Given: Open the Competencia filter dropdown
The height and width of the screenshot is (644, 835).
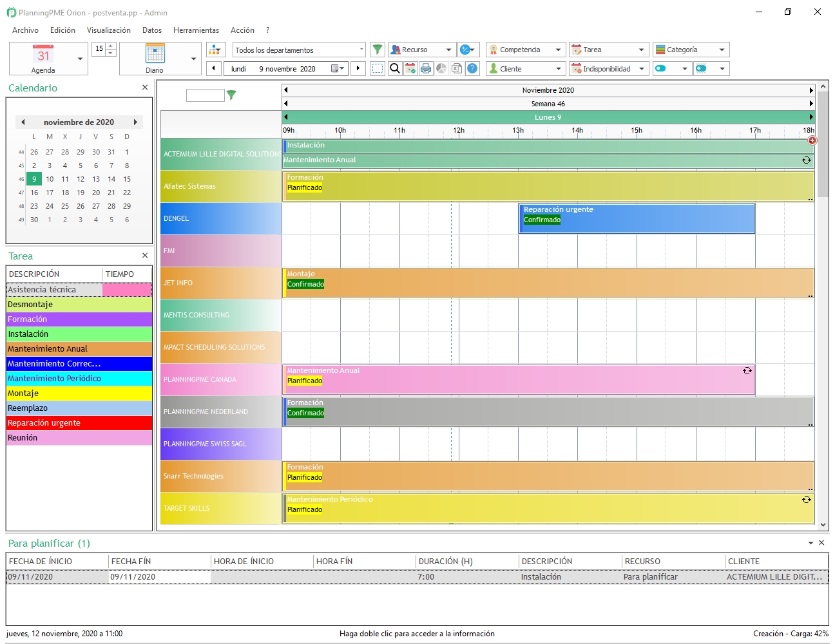Looking at the screenshot, I should click(526, 50).
